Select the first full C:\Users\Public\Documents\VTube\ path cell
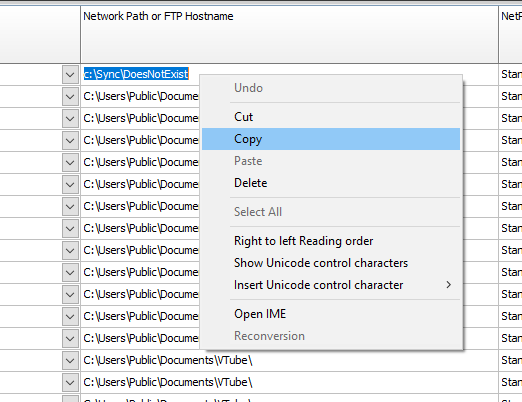522x402 pixels. click(289, 360)
